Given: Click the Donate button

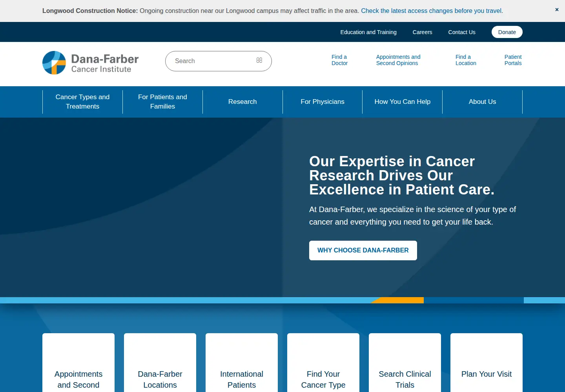Looking at the screenshot, I should (x=507, y=32).
